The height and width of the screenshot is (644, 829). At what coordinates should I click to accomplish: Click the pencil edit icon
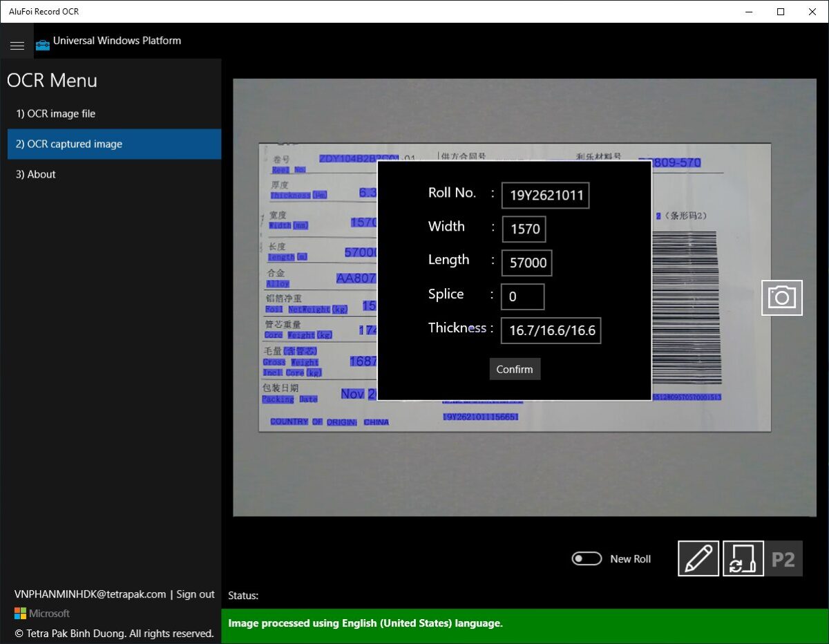(698, 558)
